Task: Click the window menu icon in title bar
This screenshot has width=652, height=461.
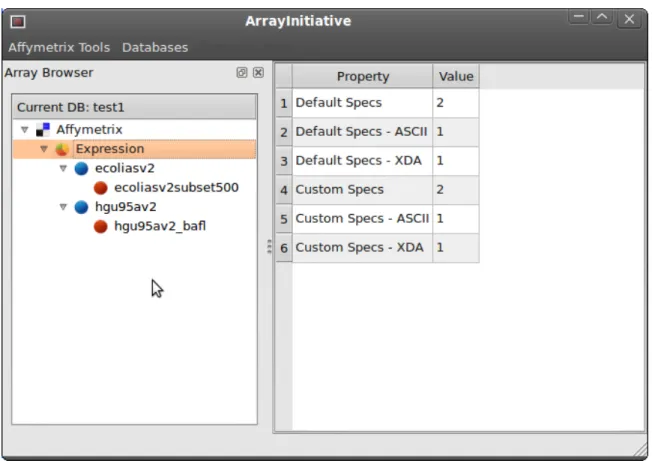Action: (18, 21)
